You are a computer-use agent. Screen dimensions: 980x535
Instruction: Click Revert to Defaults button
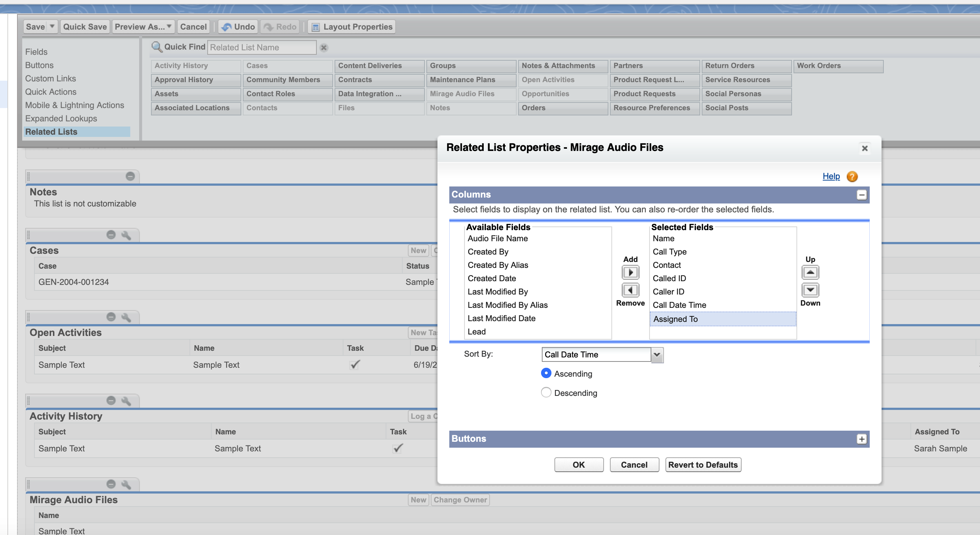pos(703,465)
